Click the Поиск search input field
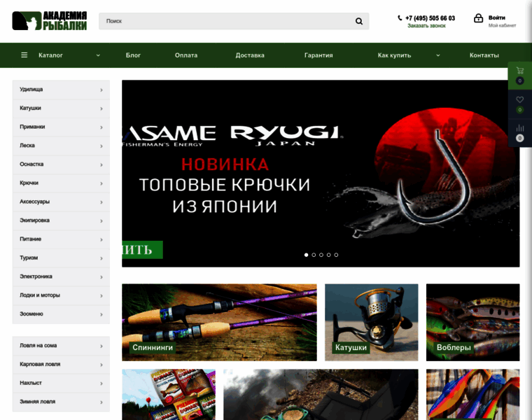This screenshot has height=420, width=532. pos(234,21)
